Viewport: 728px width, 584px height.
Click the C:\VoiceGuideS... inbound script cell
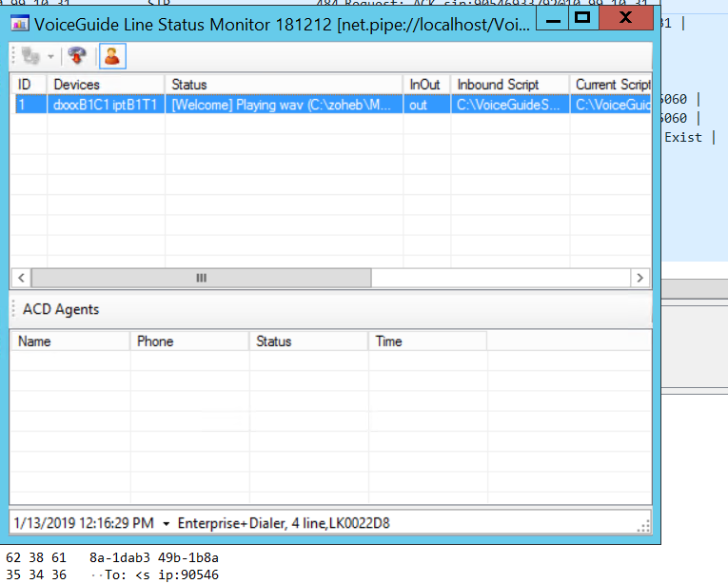(x=510, y=105)
